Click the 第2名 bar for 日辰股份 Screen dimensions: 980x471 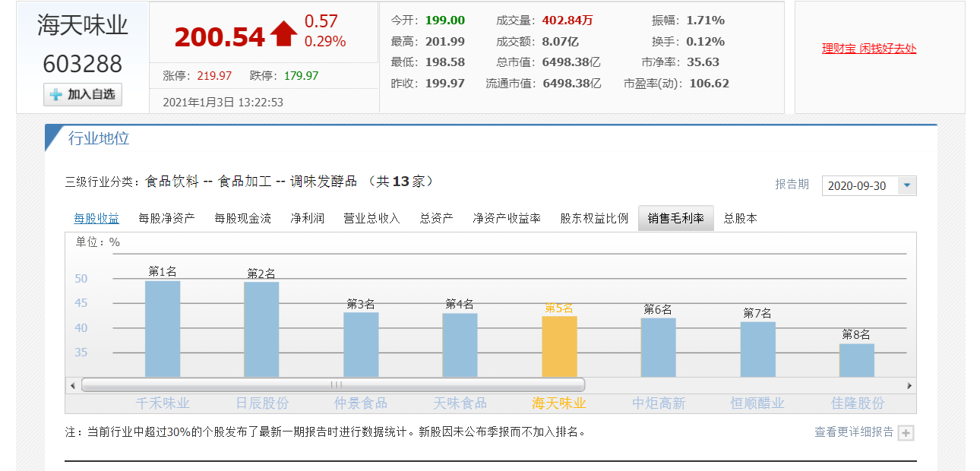[261, 330]
